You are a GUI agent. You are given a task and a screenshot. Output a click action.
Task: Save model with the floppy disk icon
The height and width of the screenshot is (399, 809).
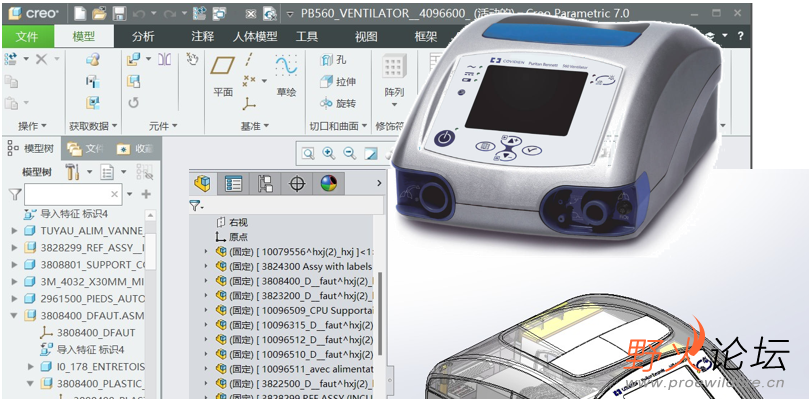click(120, 13)
